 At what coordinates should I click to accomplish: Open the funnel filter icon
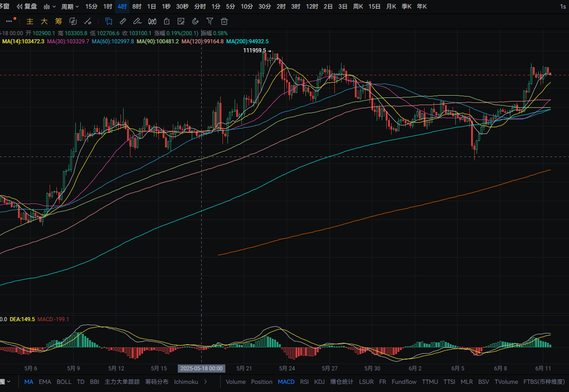point(210,21)
